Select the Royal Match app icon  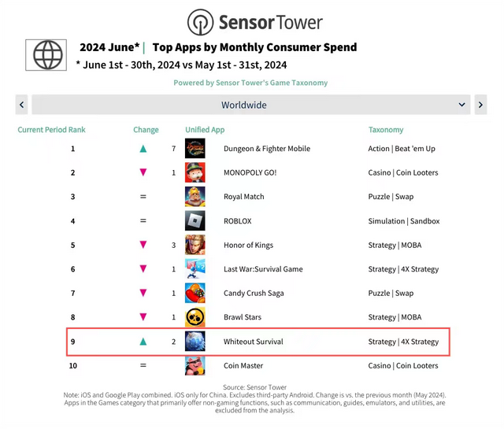195,196
